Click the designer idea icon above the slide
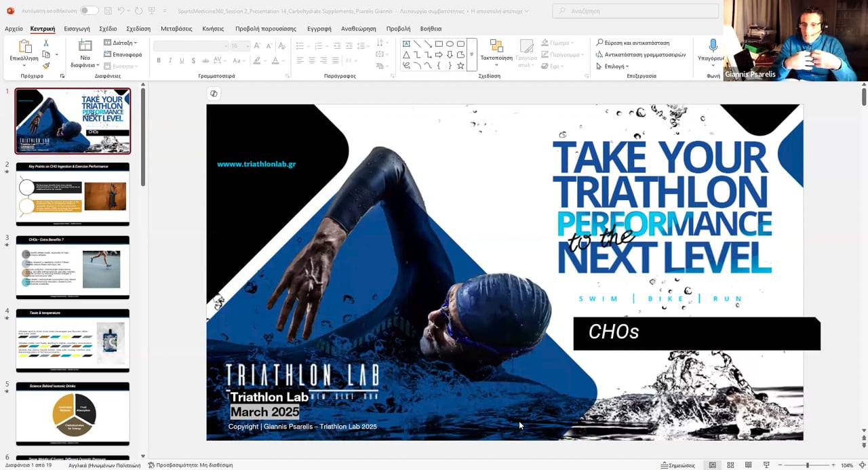868x470 pixels. point(214,94)
